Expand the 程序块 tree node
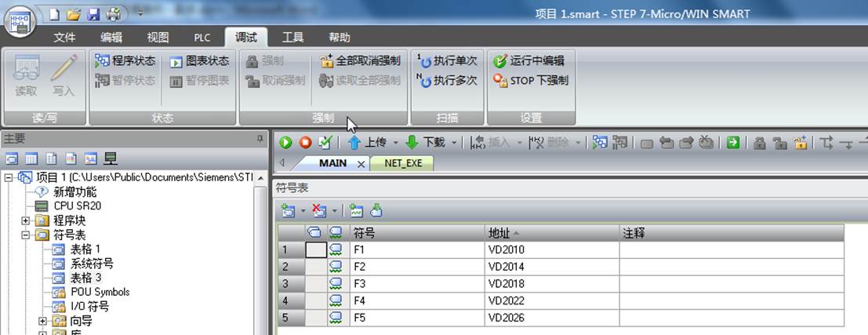 click(x=25, y=220)
